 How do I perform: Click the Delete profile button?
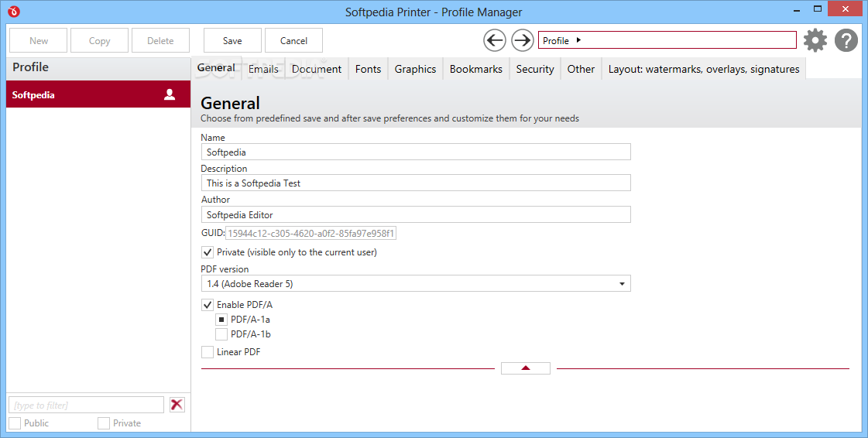pyautogui.click(x=160, y=40)
